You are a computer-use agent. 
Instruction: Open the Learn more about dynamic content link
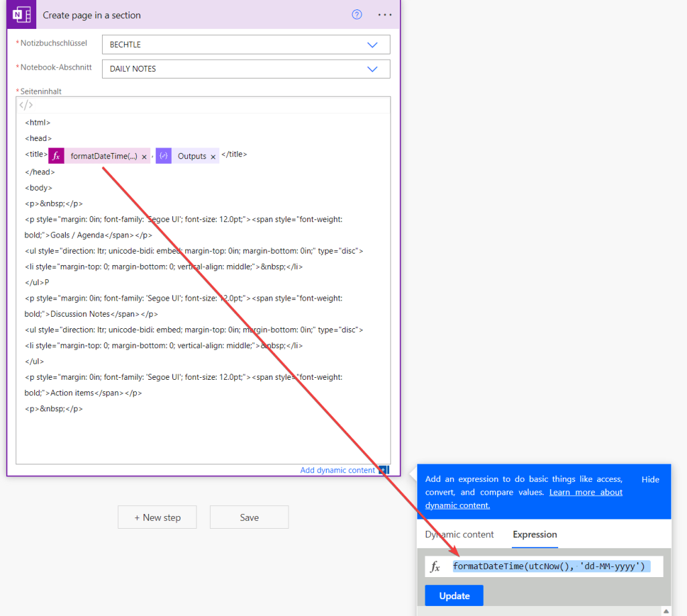point(586,492)
